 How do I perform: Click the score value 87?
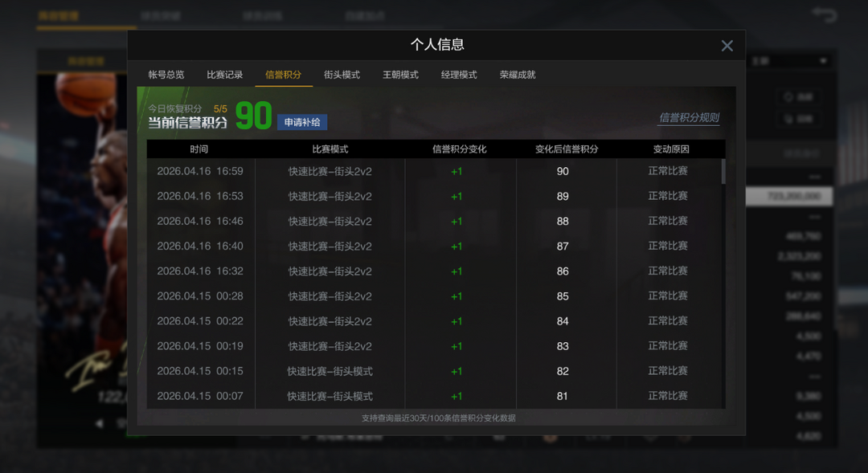563,247
